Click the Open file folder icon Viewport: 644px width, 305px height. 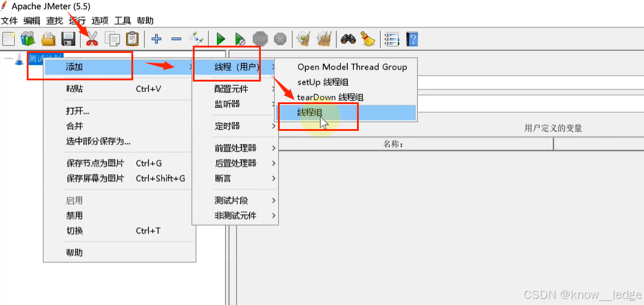click(x=49, y=39)
